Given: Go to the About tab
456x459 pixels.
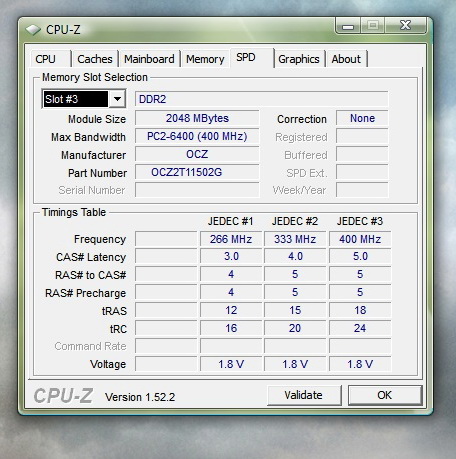Looking at the screenshot, I should 346,59.
